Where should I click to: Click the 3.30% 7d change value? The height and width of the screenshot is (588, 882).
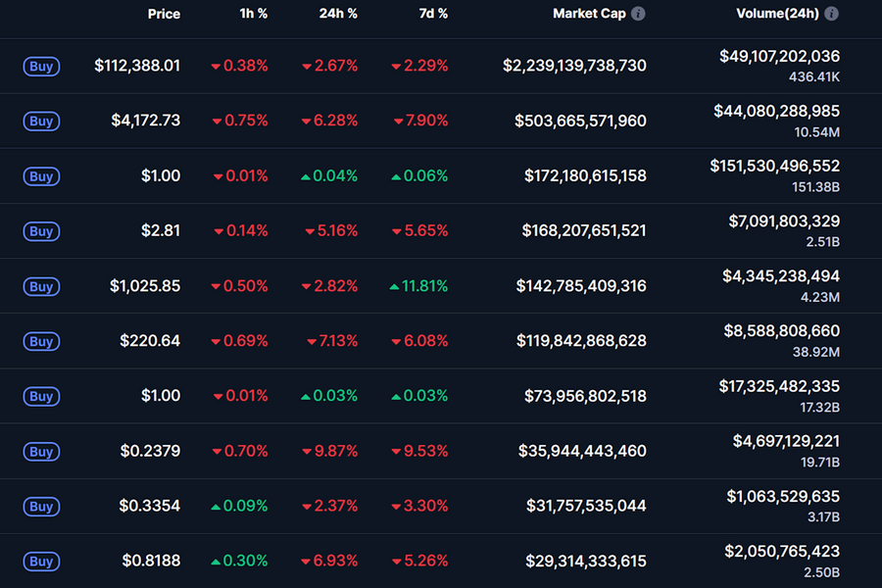pyautogui.click(x=419, y=506)
